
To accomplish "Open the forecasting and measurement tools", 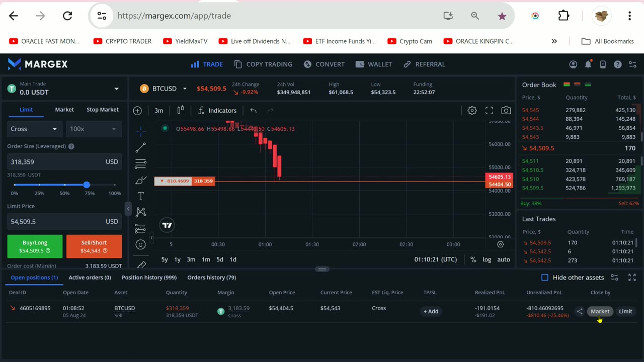I will [x=141, y=228].
